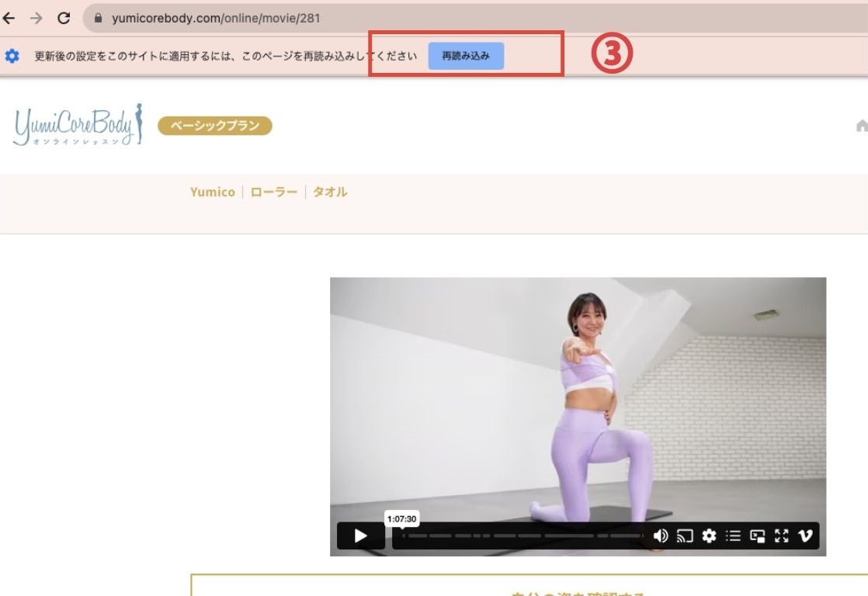Image resolution: width=868 pixels, height=596 pixels.
Task: Seek using the video progress bar
Action: 520,535
